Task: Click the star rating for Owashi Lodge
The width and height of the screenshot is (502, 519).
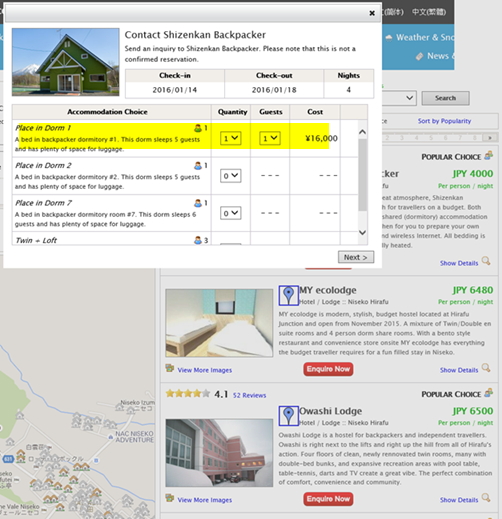Action: [x=188, y=394]
